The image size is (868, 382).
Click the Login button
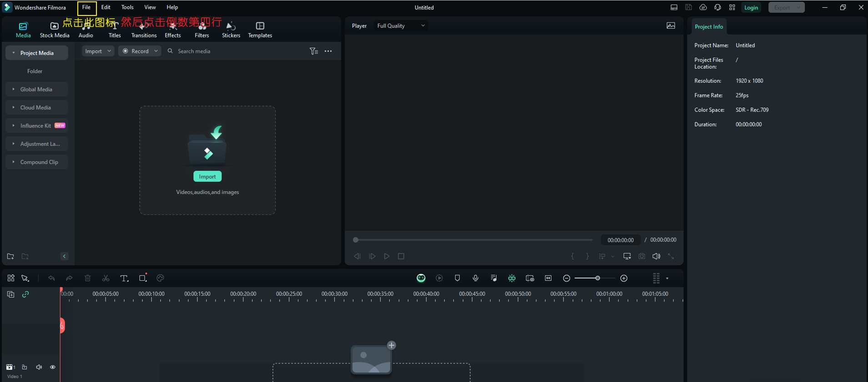(751, 7)
